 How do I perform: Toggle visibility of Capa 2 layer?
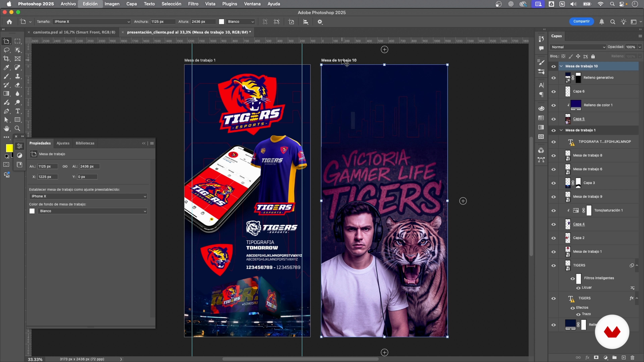pyautogui.click(x=553, y=238)
